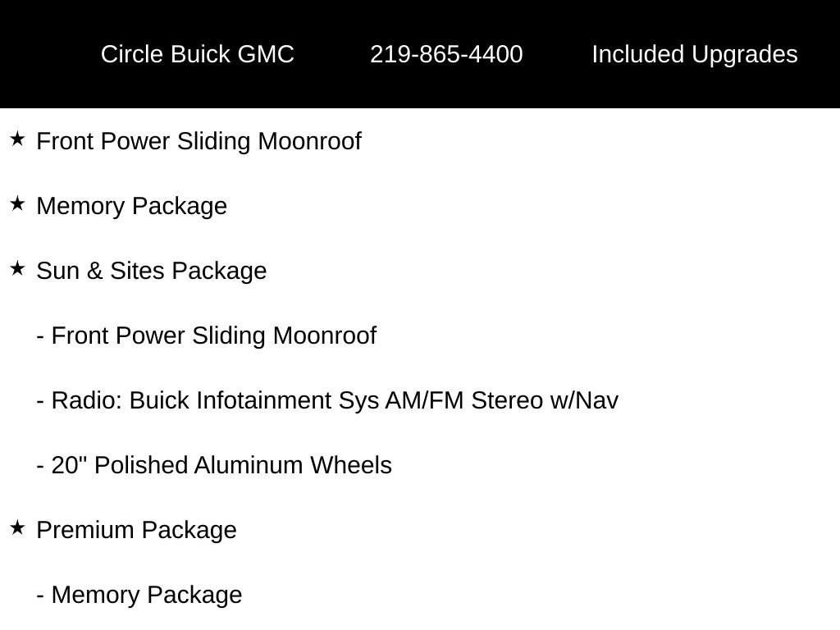Click the Included Upgrades heading
Viewport: 840px width, 630px height.
[x=695, y=54]
